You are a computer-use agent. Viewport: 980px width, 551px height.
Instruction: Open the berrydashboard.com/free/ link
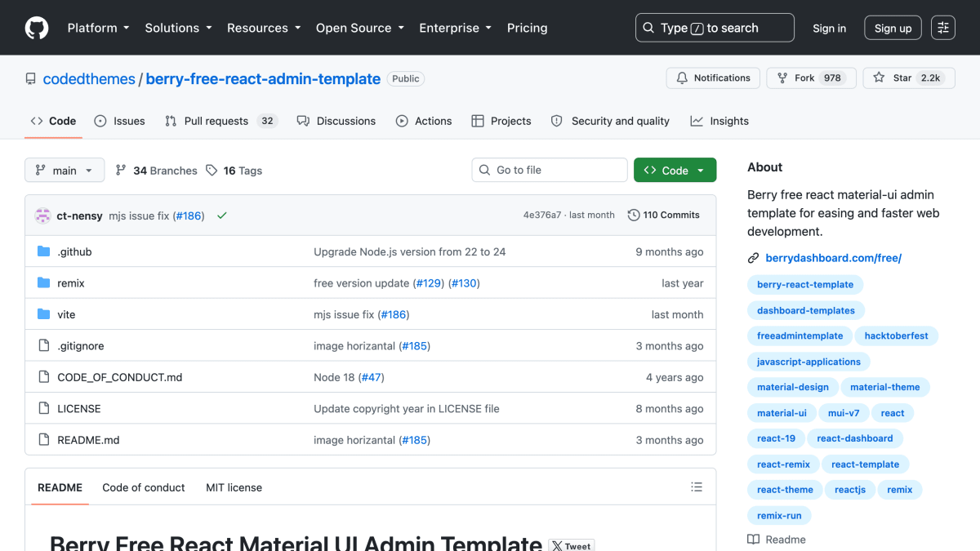point(833,258)
